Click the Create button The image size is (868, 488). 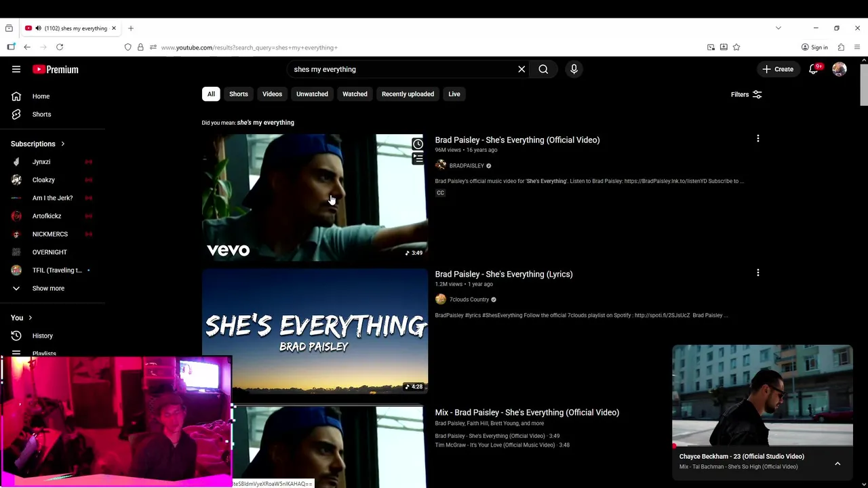(x=778, y=69)
